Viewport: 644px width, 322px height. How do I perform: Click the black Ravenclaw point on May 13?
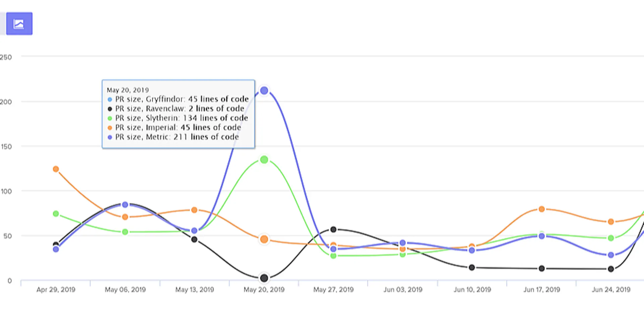(194, 239)
